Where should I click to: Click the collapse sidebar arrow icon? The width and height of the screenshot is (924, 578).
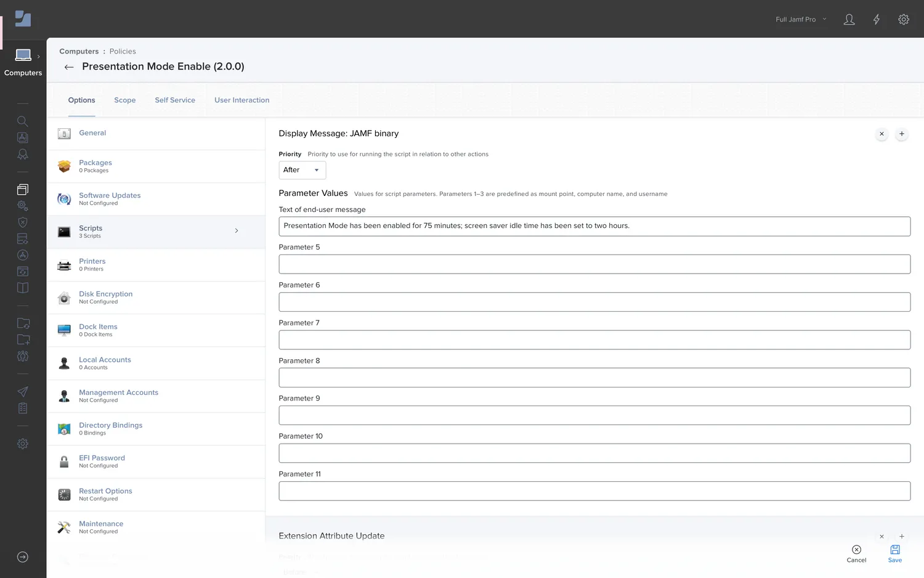(23, 557)
